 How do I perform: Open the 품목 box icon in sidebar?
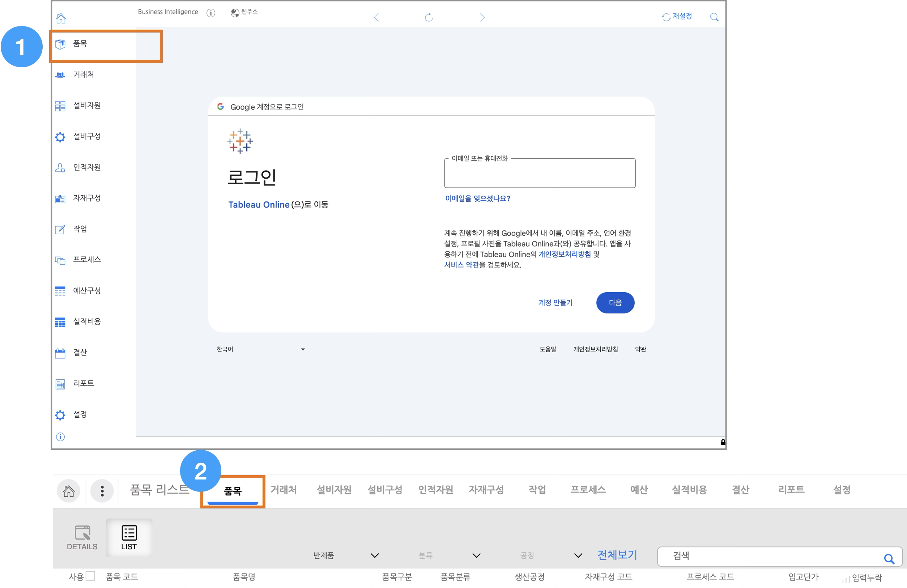pyautogui.click(x=60, y=44)
